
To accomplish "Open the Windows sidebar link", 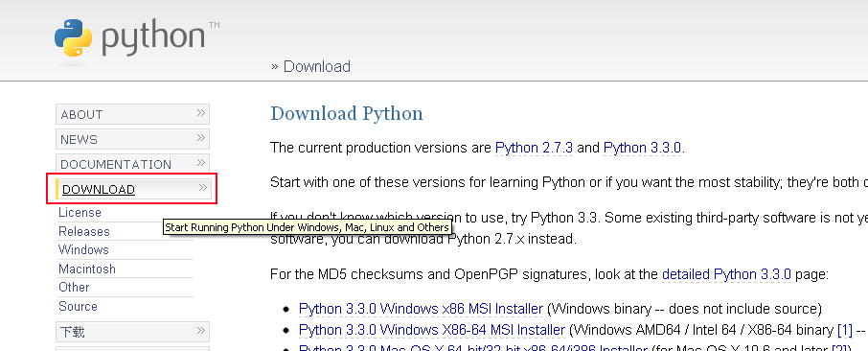I will point(83,249).
